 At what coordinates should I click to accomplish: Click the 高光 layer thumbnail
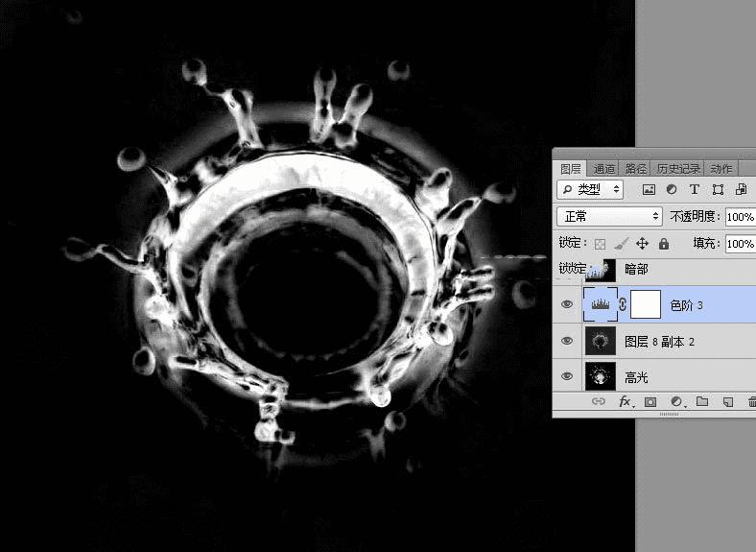(601, 376)
